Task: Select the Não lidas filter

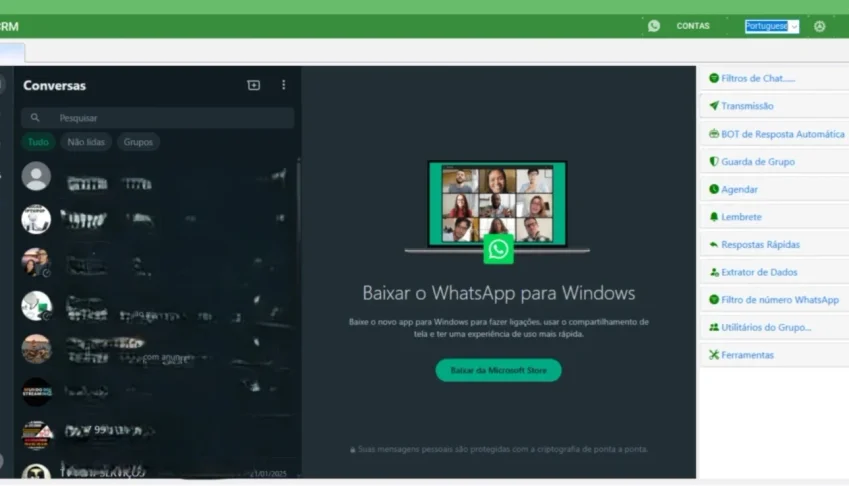Action: click(86, 142)
